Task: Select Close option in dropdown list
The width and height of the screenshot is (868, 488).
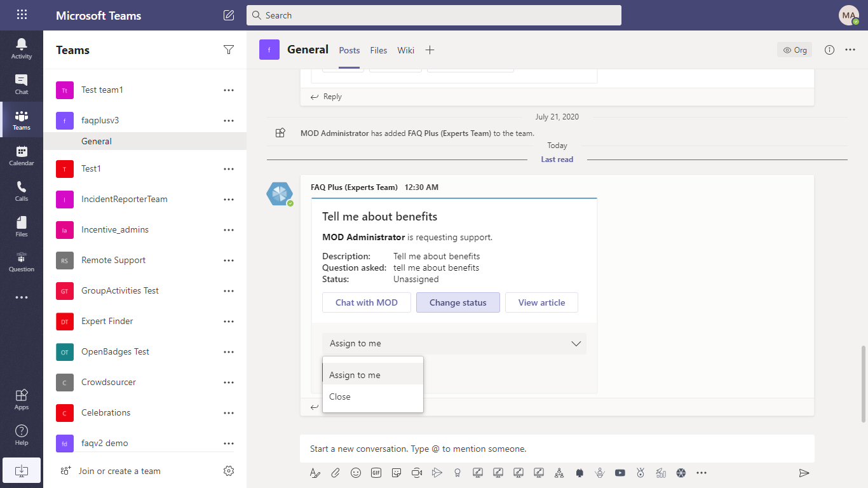Action: point(373,396)
